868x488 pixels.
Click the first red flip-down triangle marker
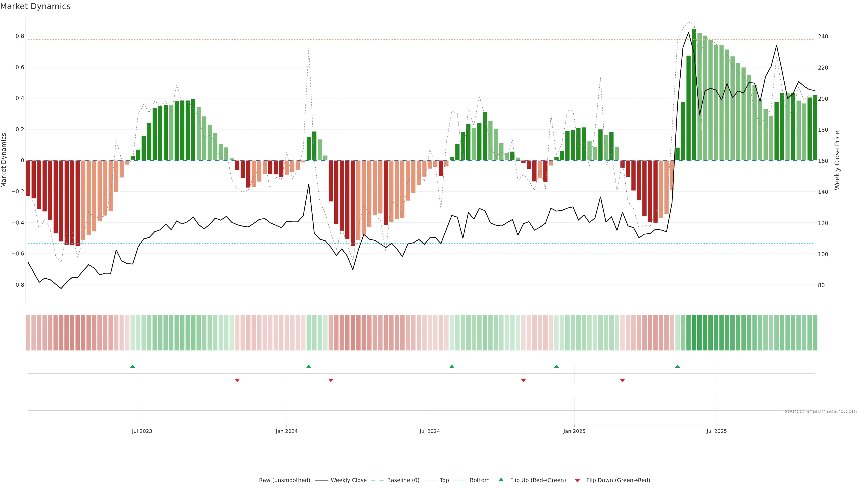tap(237, 380)
